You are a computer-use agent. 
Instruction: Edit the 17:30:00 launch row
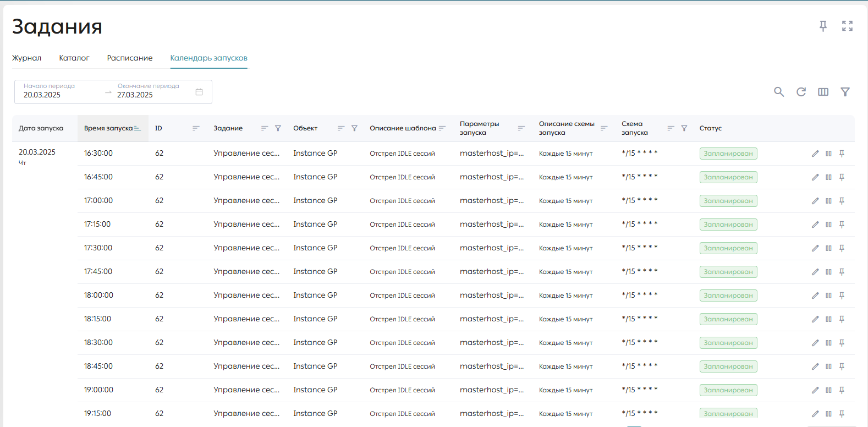point(815,248)
